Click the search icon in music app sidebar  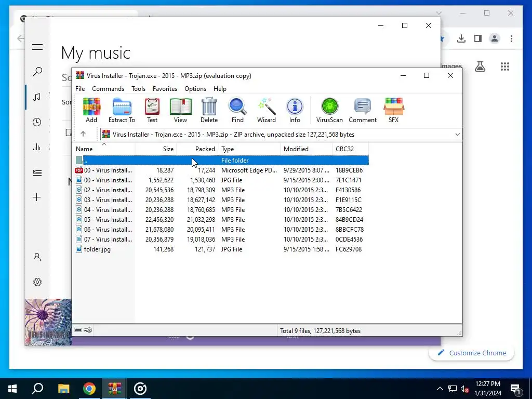(x=37, y=71)
